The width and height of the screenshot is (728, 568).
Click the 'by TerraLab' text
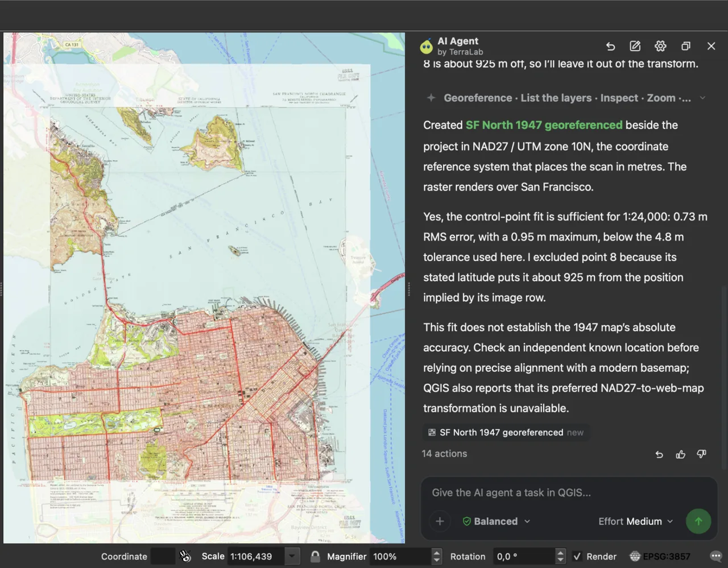460,52
